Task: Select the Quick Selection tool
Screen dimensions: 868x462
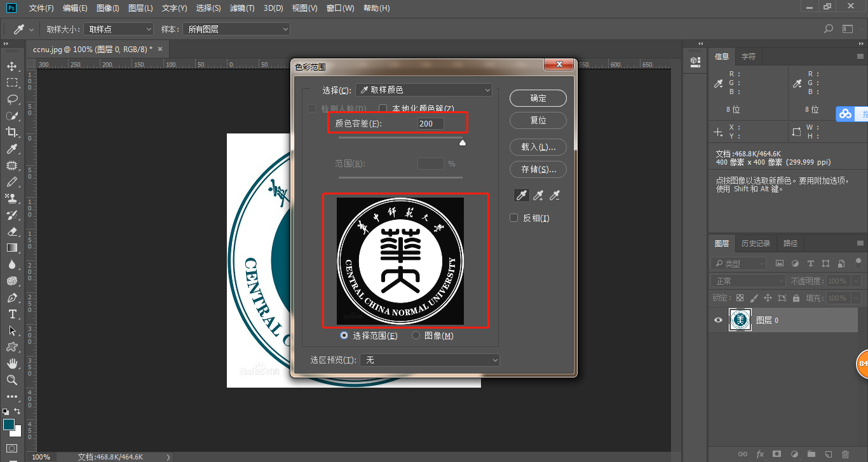Action: 12,116
